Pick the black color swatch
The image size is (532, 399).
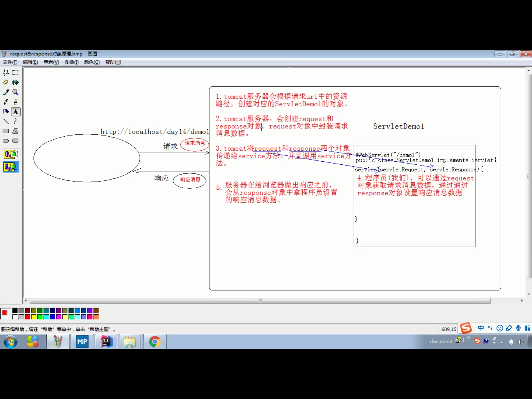tap(15, 310)
